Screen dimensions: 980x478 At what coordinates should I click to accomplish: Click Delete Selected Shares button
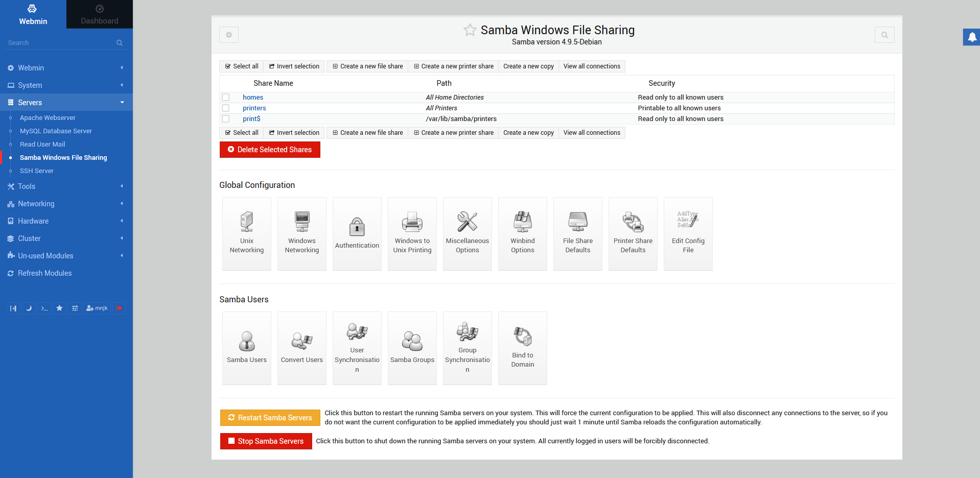[x=270, y=150]
